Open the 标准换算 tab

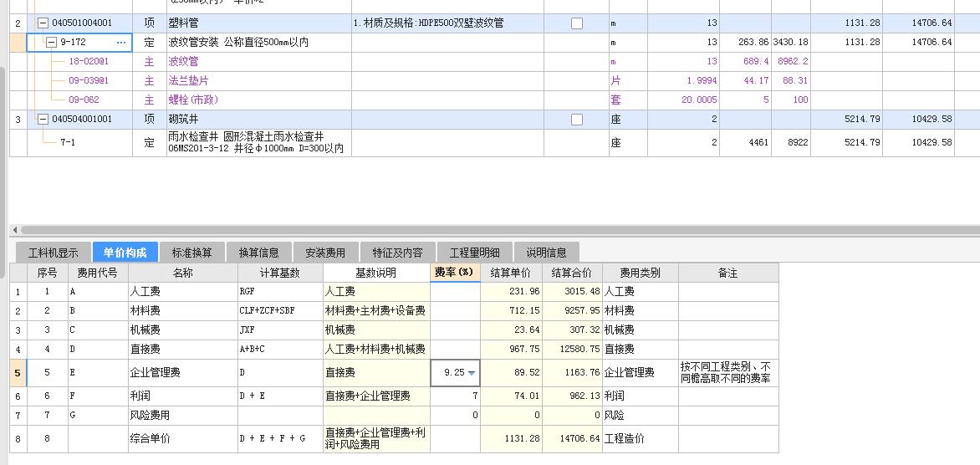click(x=191, y=253)
